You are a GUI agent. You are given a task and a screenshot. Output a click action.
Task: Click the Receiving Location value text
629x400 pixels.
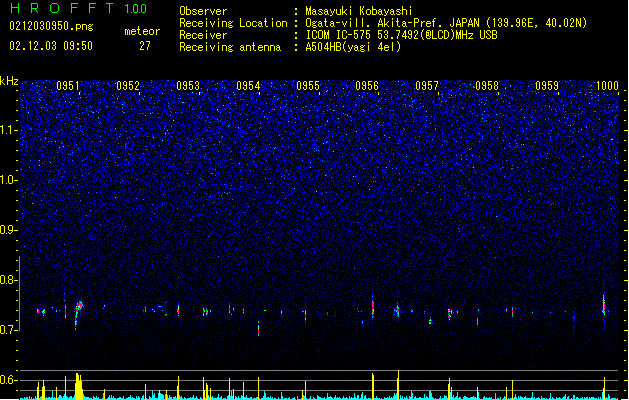[446, 23]
